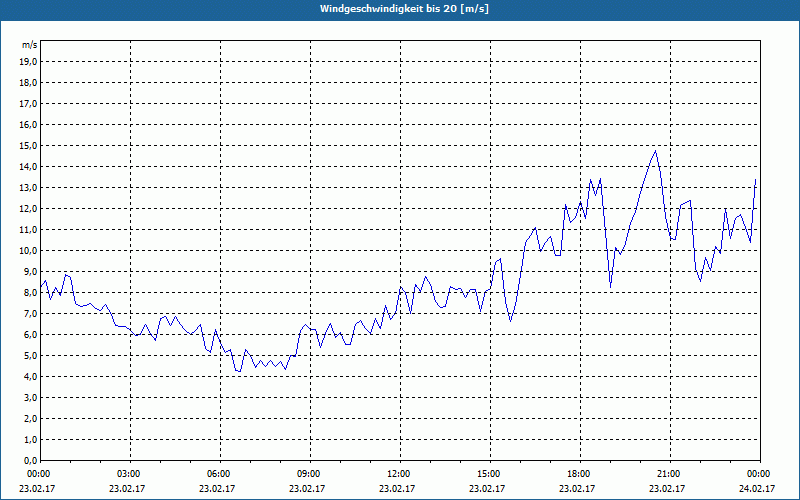Select the '7,0' y-axis label

pyautogui.click(x=31, y=314)
